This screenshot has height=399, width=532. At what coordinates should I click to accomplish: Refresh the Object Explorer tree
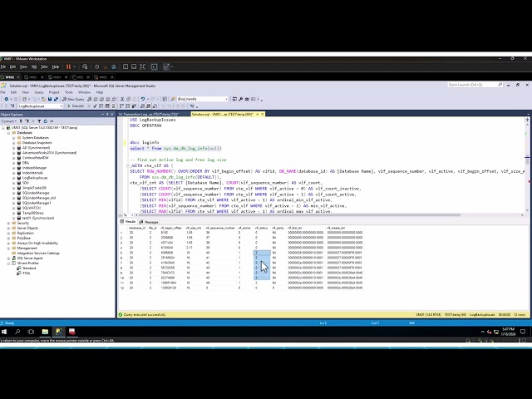tap(45, 121)
